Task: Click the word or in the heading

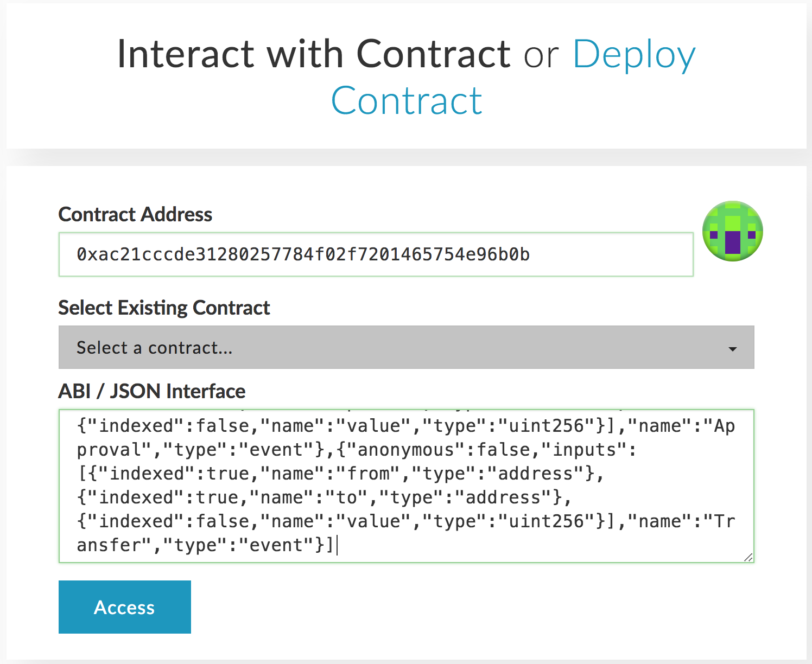Action: [541, 54]
